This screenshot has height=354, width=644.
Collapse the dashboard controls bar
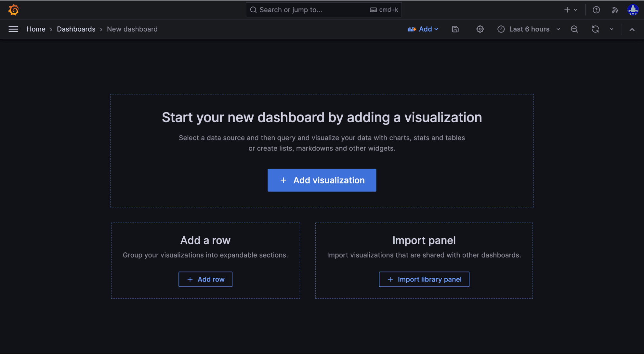pyautogui.click(x=632, y=29)
